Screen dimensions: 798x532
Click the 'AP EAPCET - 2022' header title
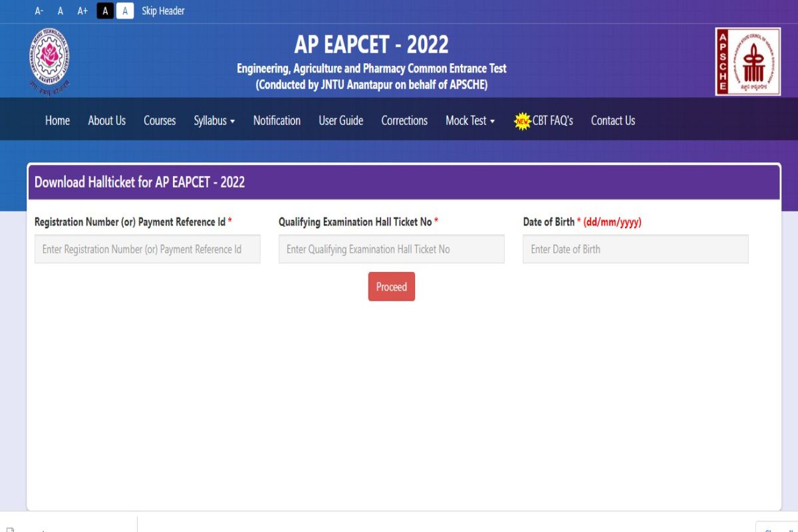coord(372,45)
